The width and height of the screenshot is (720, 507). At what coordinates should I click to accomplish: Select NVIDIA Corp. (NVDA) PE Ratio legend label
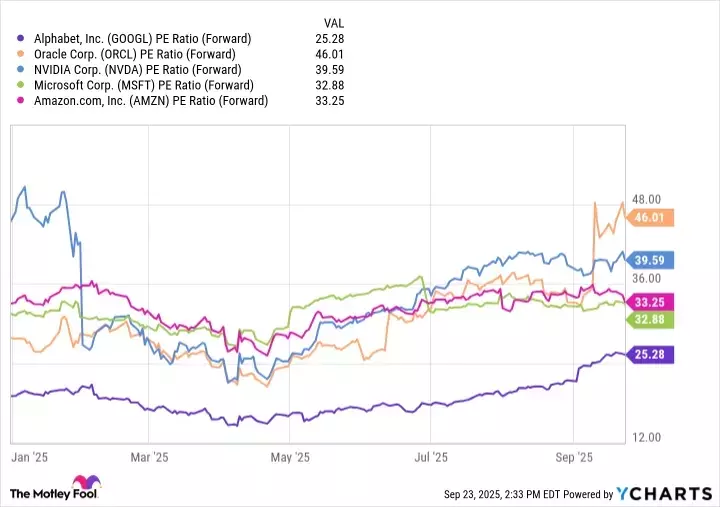141,70
